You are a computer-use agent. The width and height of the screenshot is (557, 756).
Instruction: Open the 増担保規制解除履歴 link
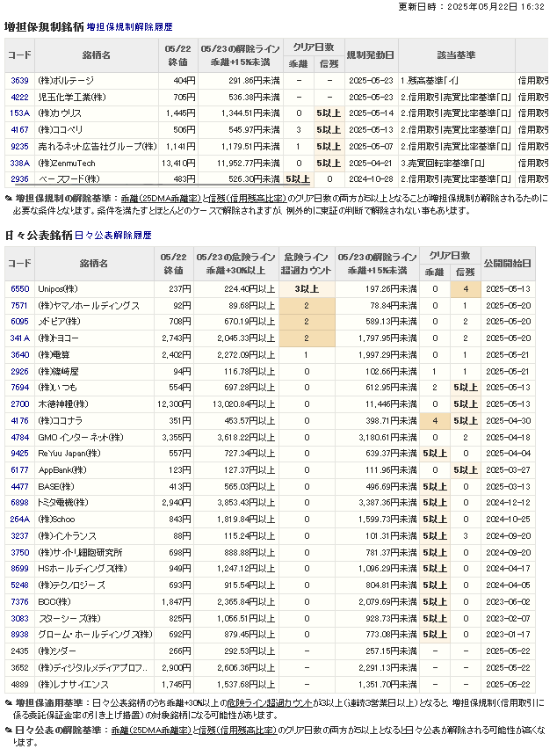[x=130, y=27]
